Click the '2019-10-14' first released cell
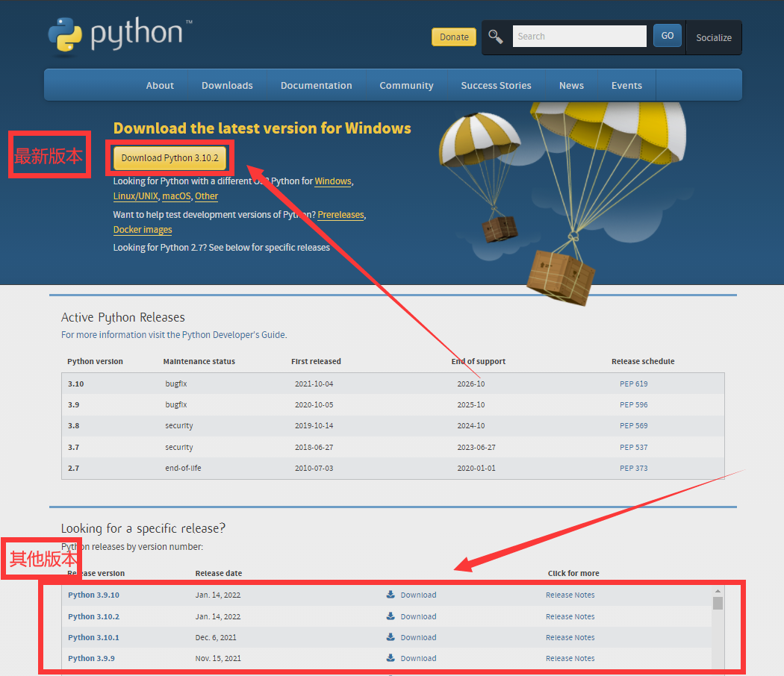 click(314, 426)
